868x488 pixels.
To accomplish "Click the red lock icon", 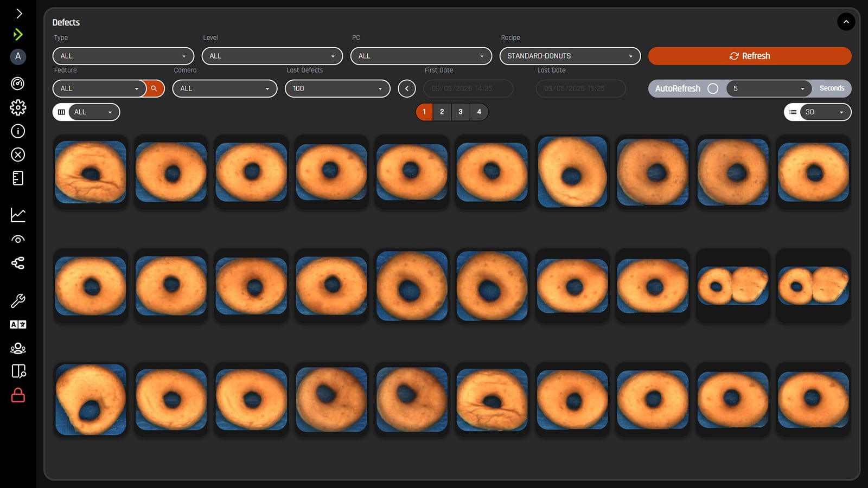I will 18,395.
